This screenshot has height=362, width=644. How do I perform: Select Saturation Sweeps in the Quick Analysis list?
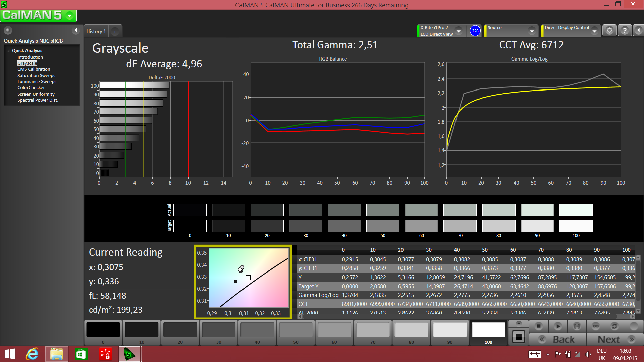click(x=36, y=75)
